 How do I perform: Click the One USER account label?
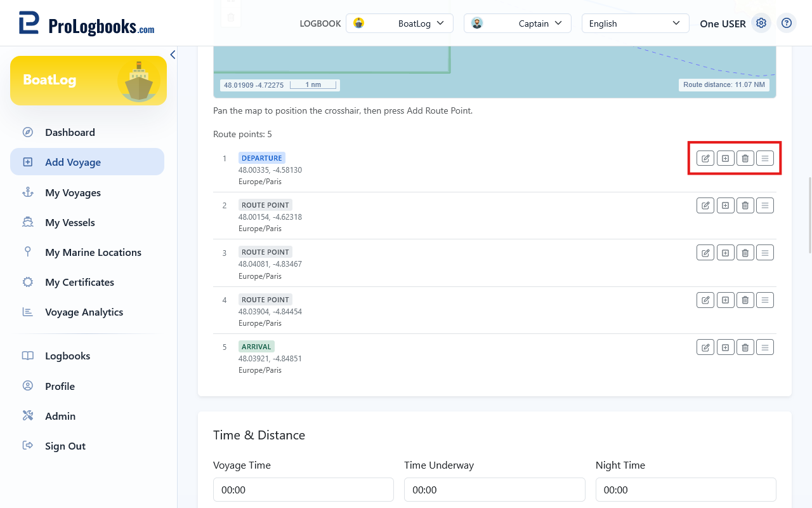(723, 23)
